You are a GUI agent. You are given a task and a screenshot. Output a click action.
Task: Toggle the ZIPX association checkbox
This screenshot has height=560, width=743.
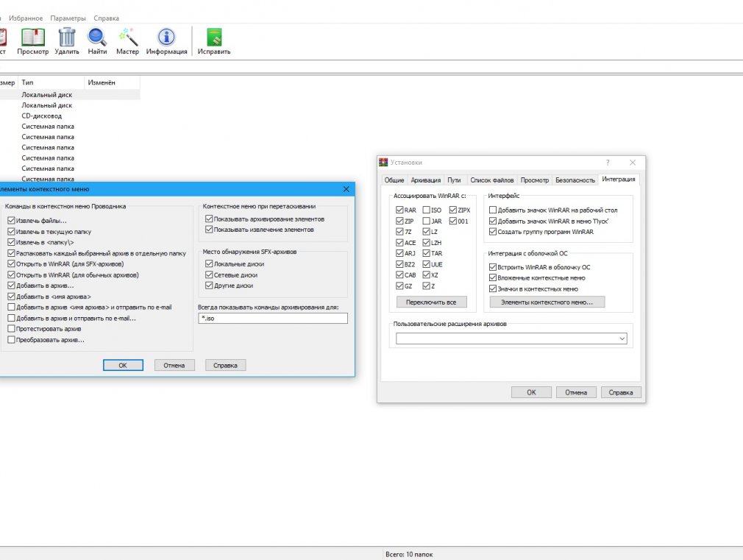tap(453, 210)
